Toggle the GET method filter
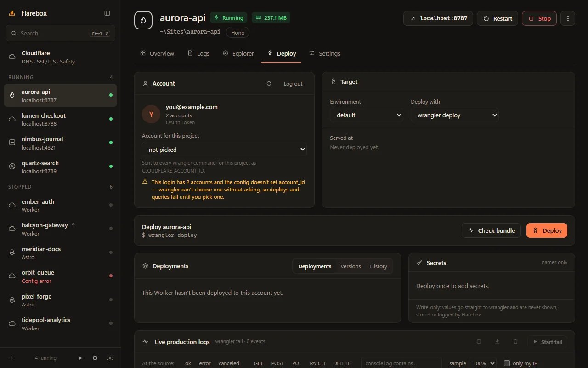 (x=259, y=363)
